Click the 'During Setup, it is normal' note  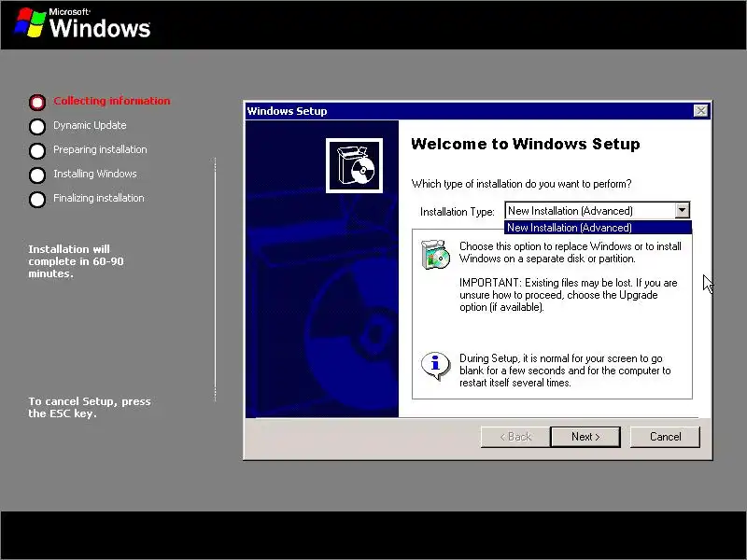pyautogui.click(x=565, y=371)
